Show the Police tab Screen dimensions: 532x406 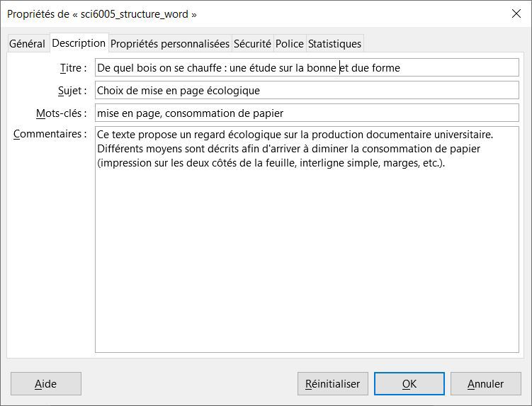(289, 44)
